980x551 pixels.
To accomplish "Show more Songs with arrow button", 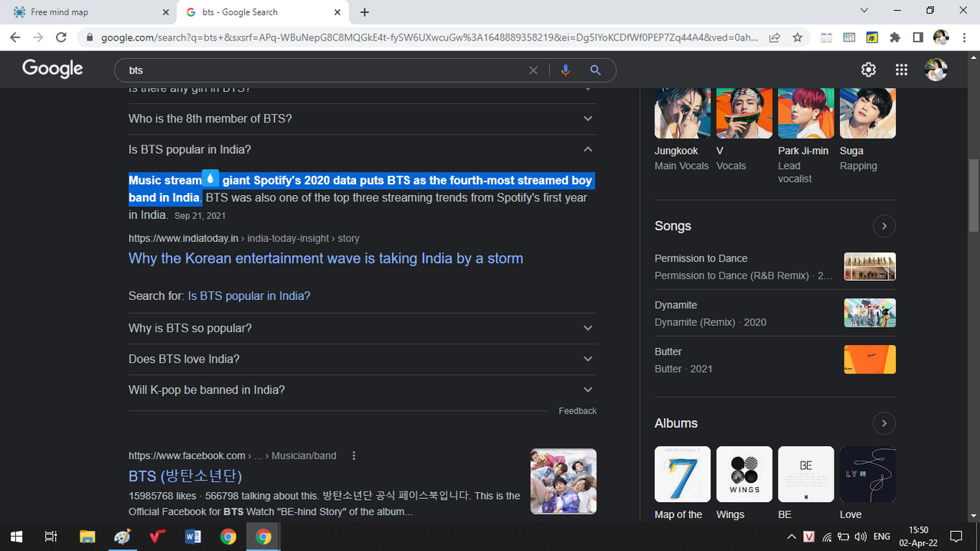I will [x=884, y=227].
